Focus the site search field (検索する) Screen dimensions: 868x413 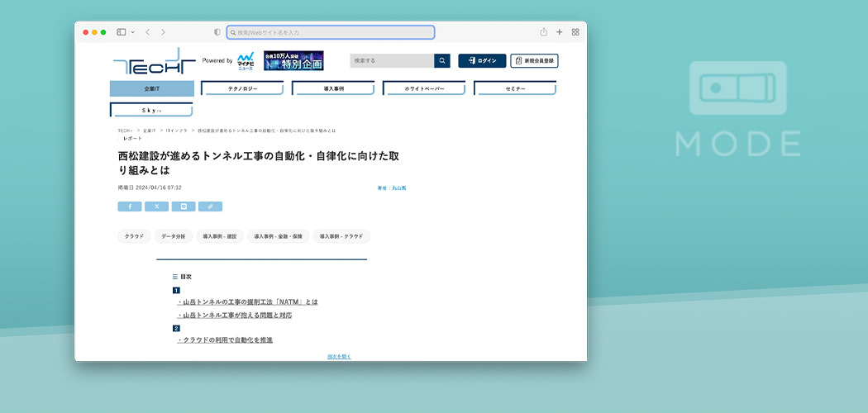click(392, 60)
